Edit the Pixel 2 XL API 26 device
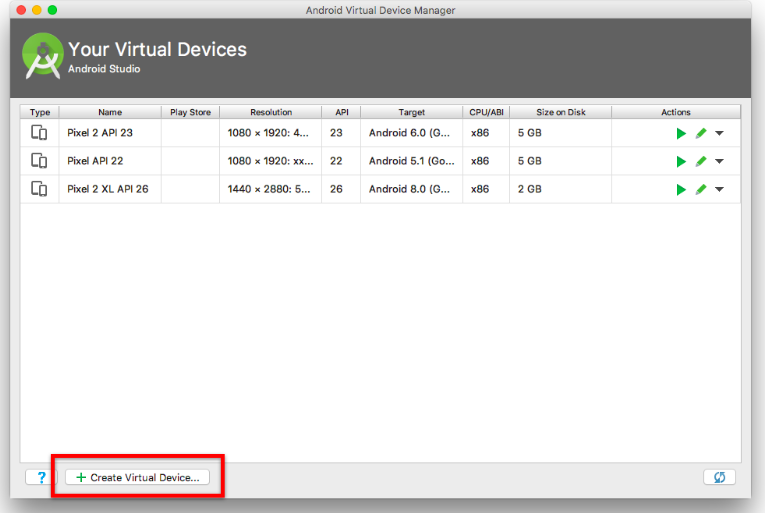This screenshot has width=766, height=513. point(701,189)
